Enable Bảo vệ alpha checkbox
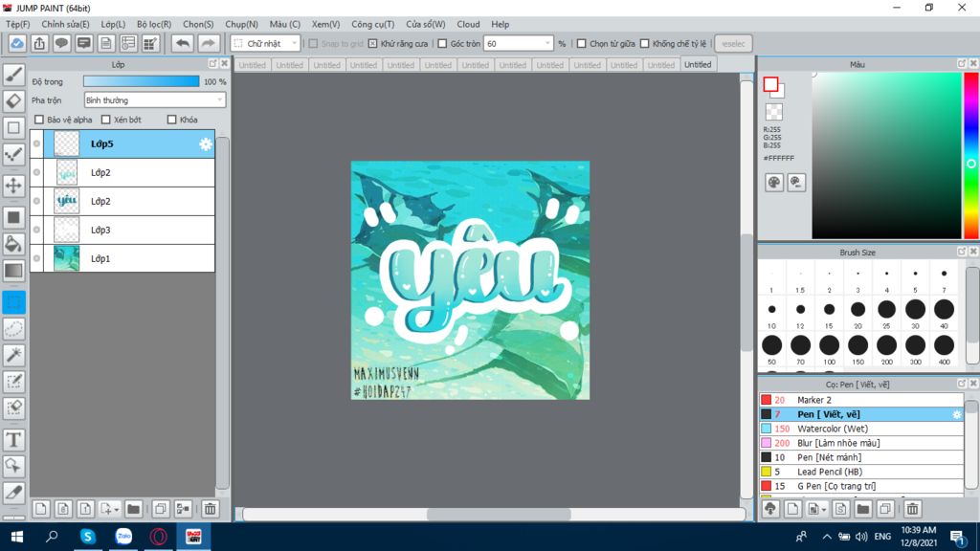This screenshot has height=551, width=980. click(39, 120)
